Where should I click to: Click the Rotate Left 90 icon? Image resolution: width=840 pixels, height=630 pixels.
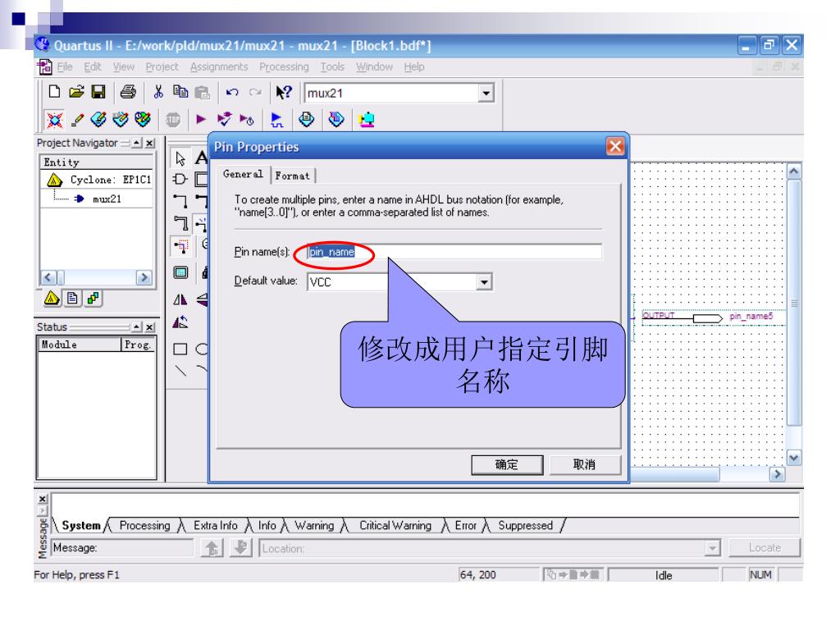tap(180, 322)
